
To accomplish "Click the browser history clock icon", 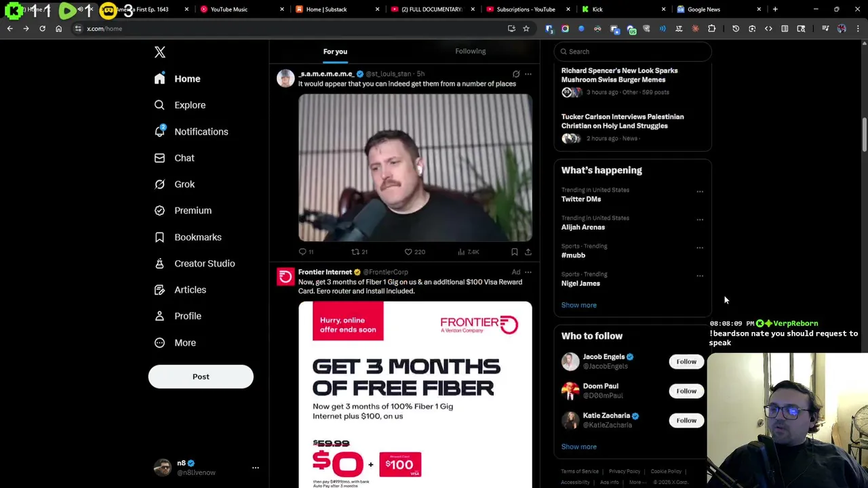I will pyautogui.click(x=736, y=28).
